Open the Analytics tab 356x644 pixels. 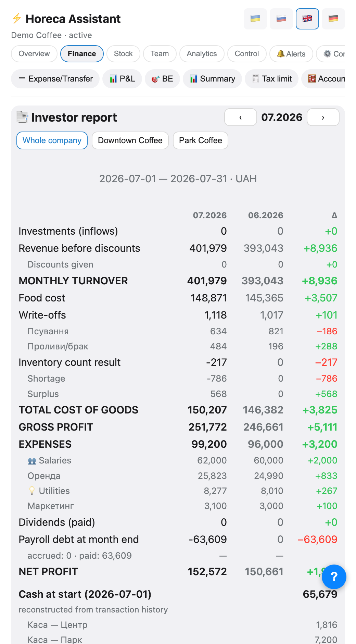[x=202, y=54]
